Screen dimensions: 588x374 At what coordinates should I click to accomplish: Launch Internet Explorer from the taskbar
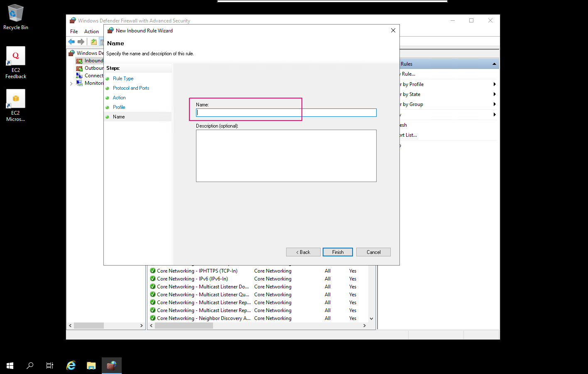coord(71,366)
